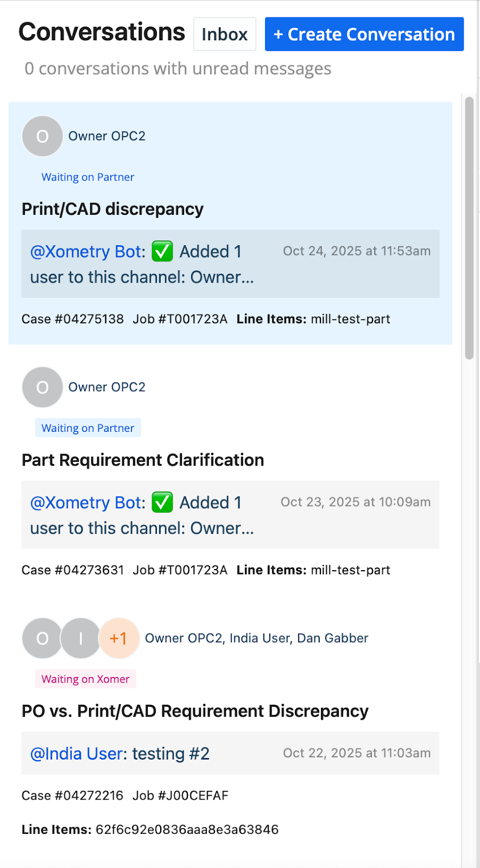Viewport: 480px width, 868px height.
Task: Click green checkmark in Oct 23 message
Action: pos(162,503)
